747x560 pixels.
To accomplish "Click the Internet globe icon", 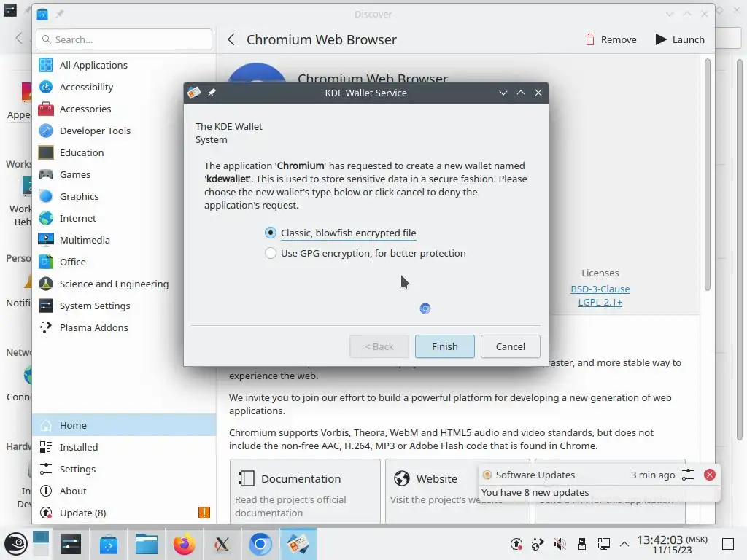I will pos(46,218).
